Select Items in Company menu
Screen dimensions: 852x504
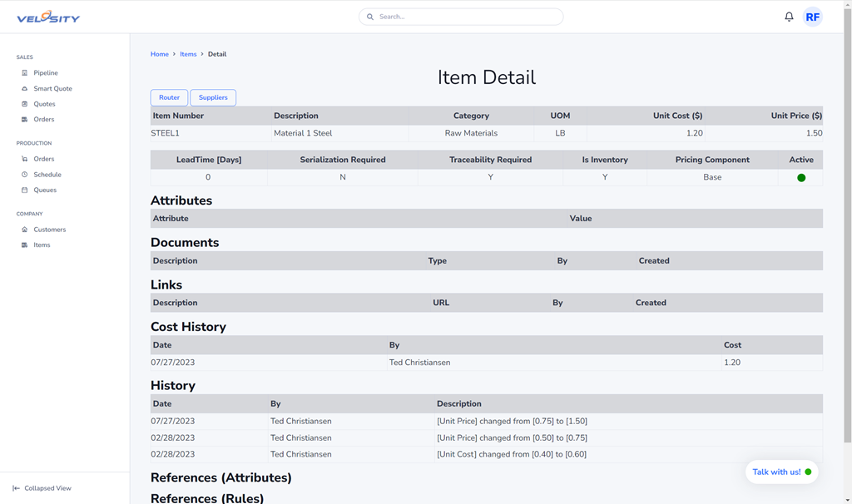42,245
